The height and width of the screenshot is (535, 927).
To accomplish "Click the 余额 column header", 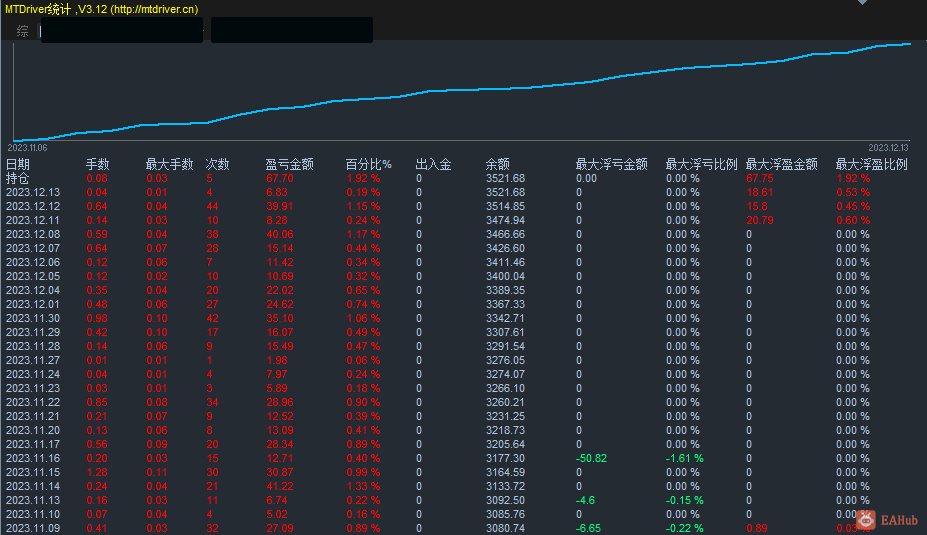I will [498, 164].
